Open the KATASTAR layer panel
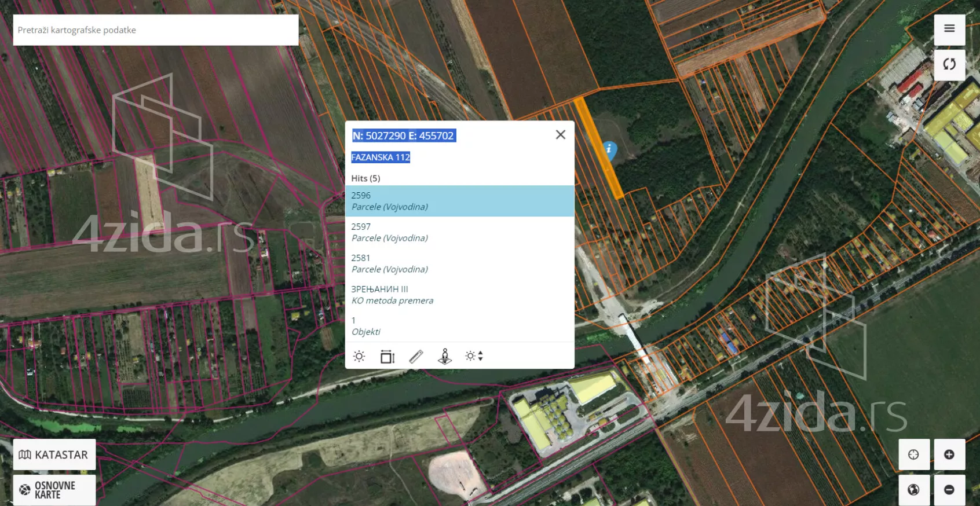Image resolution: width=980 pixels, height=506 pixels. 54,454
